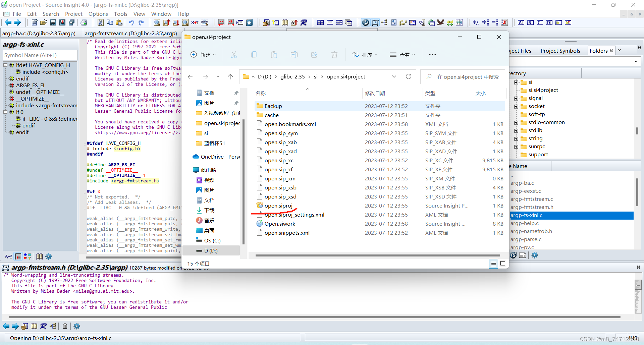Sort symbols alphabetically with the A-Z icon
Screen dimensions: 644x345
point(8,256)
